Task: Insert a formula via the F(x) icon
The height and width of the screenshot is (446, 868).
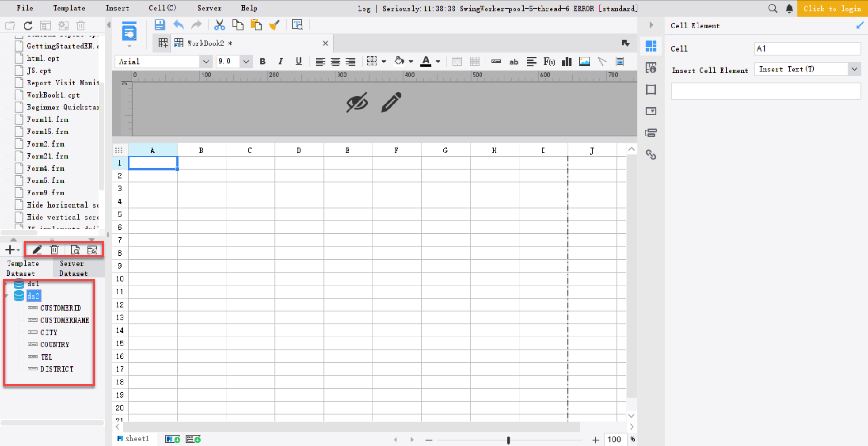Action: (549, 61)
